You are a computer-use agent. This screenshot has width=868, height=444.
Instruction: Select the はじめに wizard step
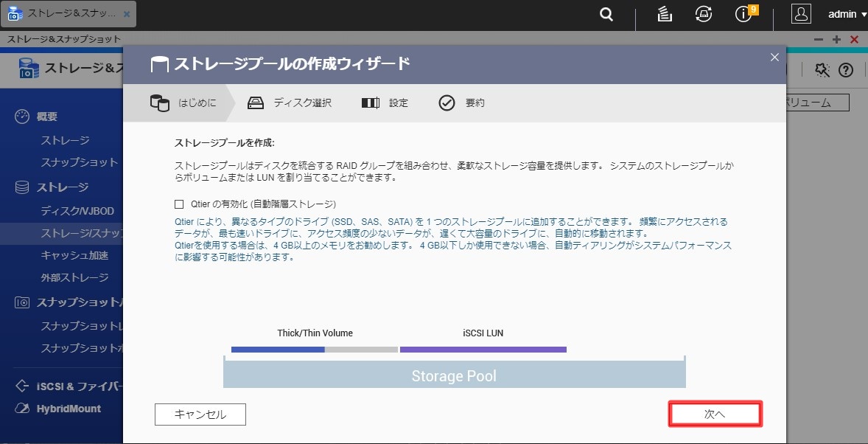pyautogui.click(x=197, y=103)
